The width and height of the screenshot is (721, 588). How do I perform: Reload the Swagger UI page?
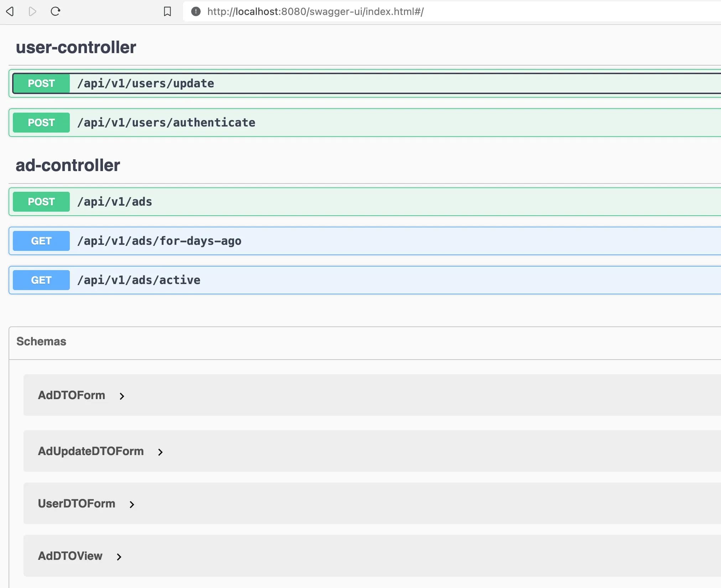(x=56, y=11)
